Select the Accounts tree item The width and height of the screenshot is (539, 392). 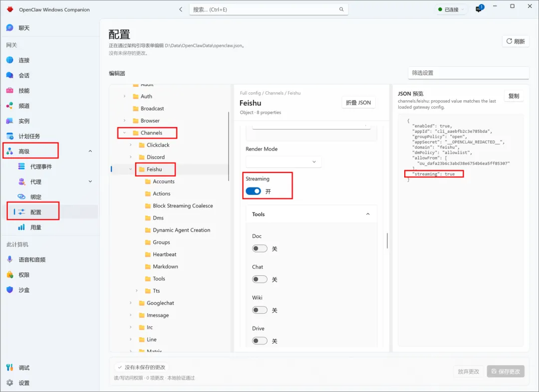click(x=164, y=182)
